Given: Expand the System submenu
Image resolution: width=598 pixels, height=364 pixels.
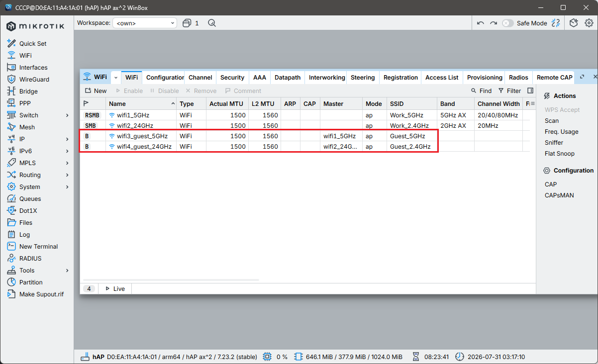Looking at the screenshot, I should tap(67, 186).
